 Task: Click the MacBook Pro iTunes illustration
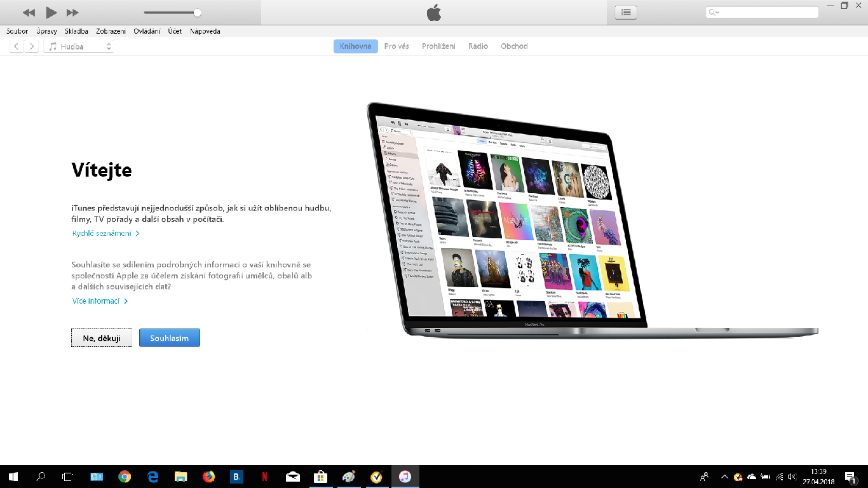592,220
